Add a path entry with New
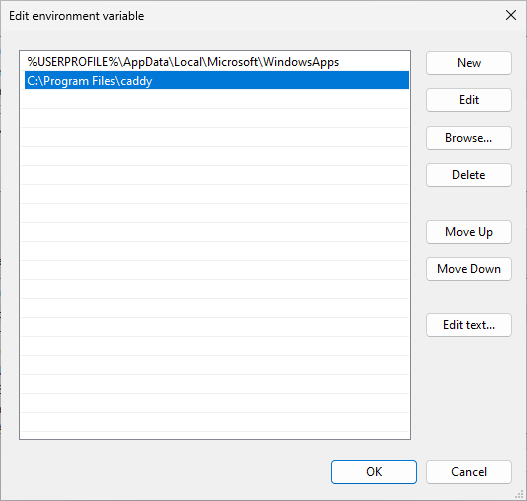Screen dimensions: 527x501 coord(469,63)
